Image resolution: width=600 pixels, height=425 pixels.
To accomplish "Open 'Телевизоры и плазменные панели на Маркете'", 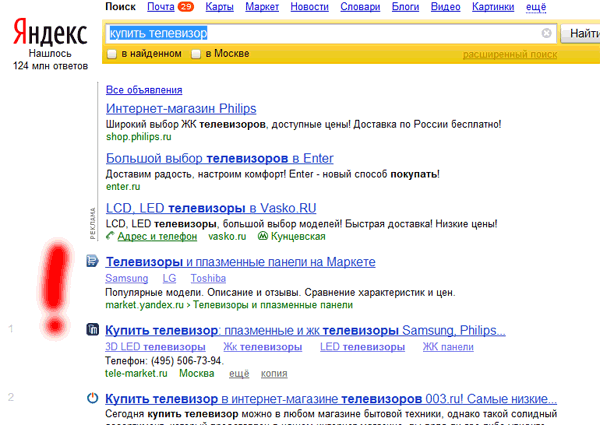I will (240, 262).
